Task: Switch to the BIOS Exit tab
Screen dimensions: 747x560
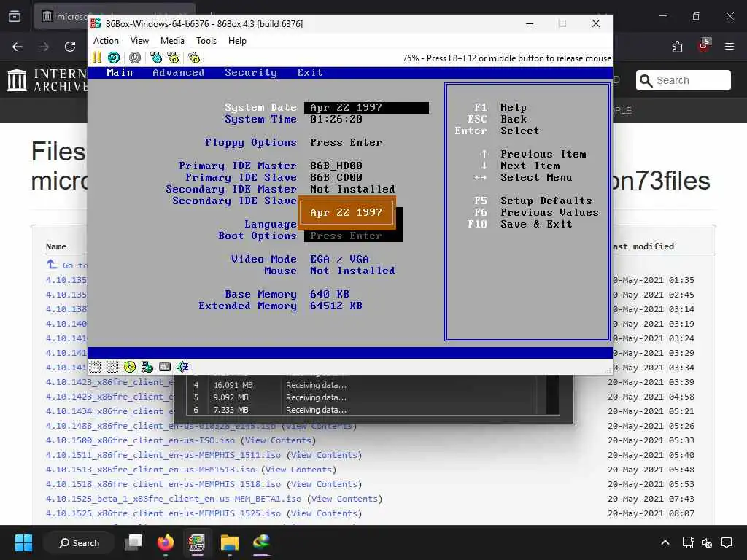Action: point(309,72)
